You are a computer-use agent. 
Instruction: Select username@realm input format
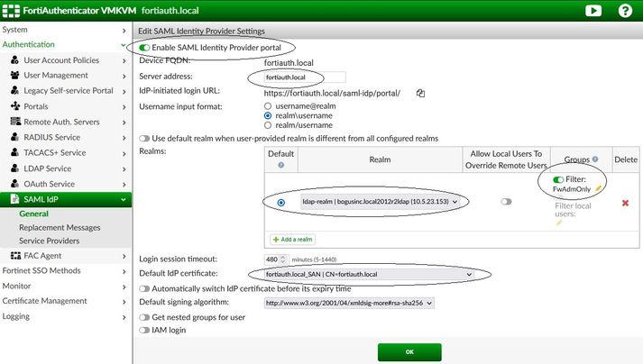point(268,105)
